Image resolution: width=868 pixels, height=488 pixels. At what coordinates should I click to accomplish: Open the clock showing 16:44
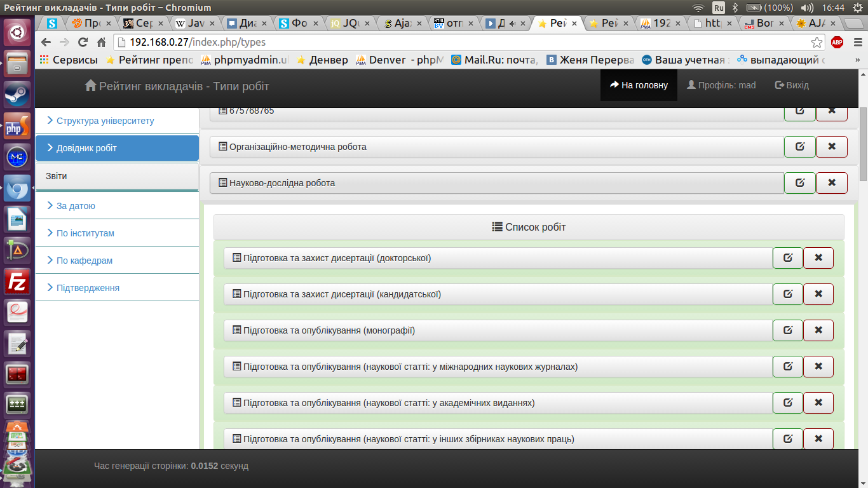point(832,8)
